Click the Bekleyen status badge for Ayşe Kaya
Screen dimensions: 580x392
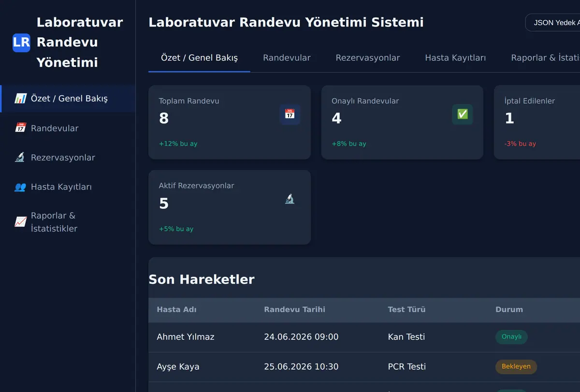(x=516, y=366)
